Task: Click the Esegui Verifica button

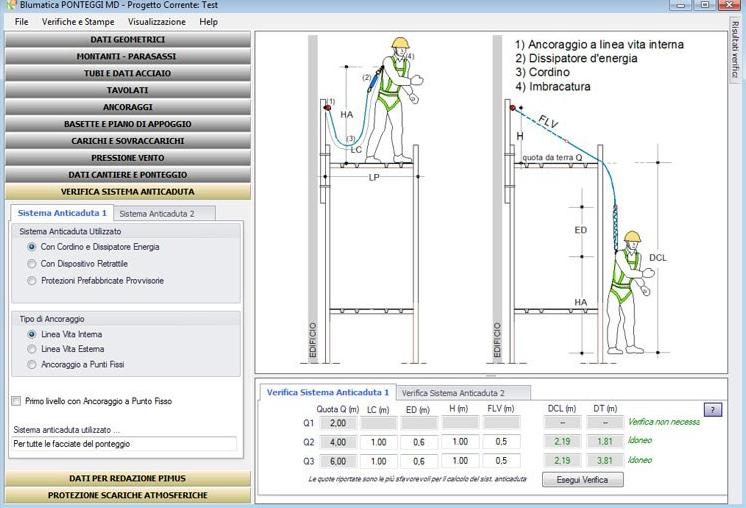Action: [582, 479]
